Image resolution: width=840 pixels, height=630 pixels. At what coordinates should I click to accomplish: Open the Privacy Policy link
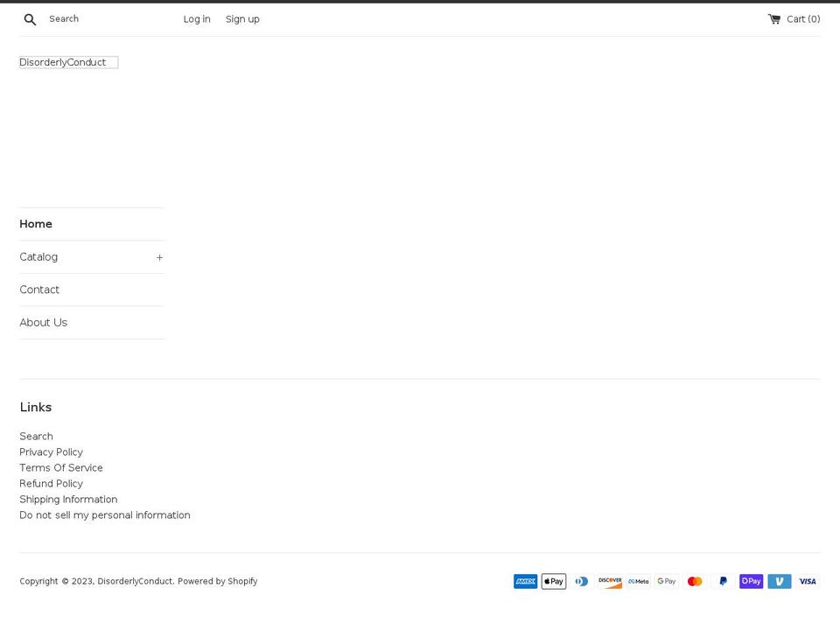click(52, 452)
